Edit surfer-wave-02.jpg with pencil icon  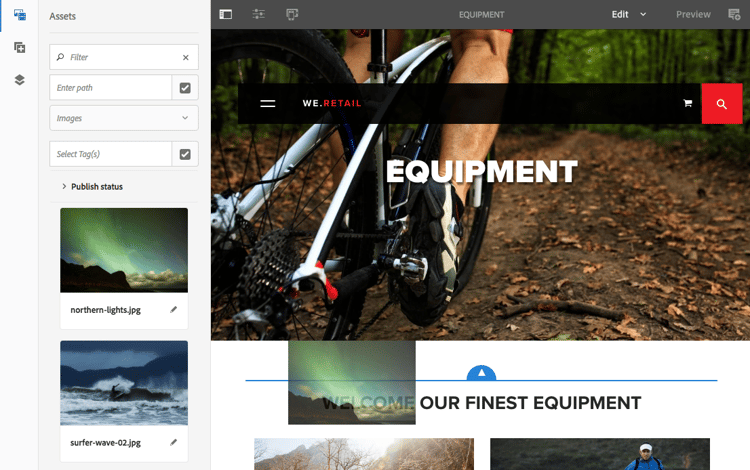pyautogui.click(x=174, y=443)
